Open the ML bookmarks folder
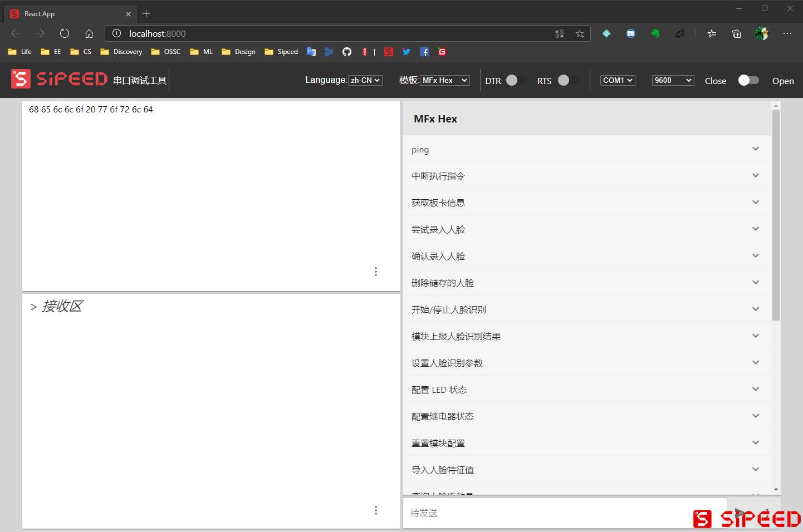Image resolution: width=803 pixels, height=532 pixels. [x=201, y=52]
